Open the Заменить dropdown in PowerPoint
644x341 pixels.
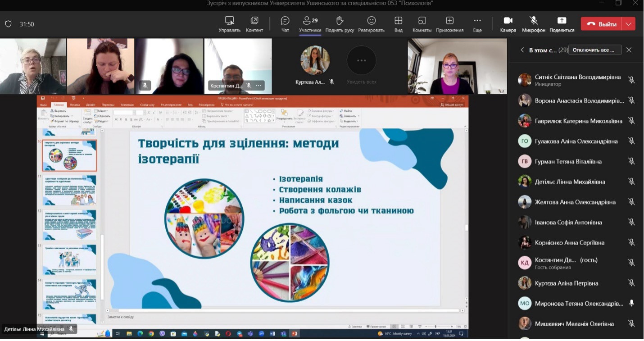click(x=349, y=116)
